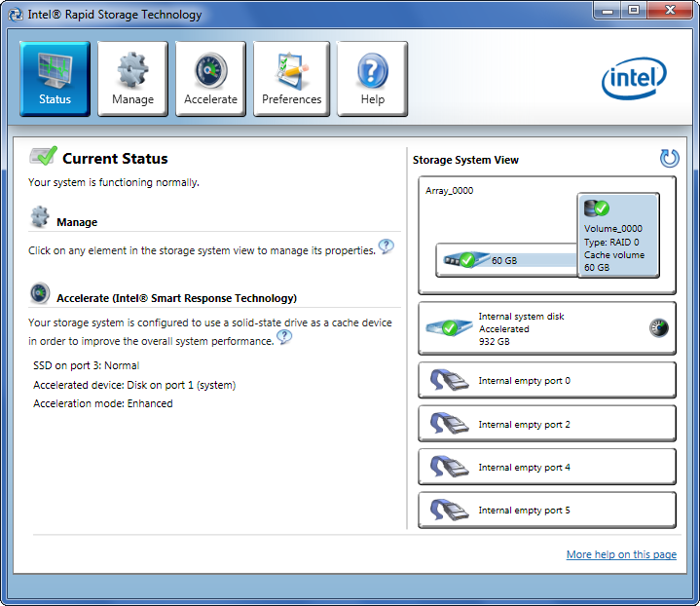The height and width of the screenshot is (606, 700).
Task: Open the More help on this page link
Action: click(621, 554)
